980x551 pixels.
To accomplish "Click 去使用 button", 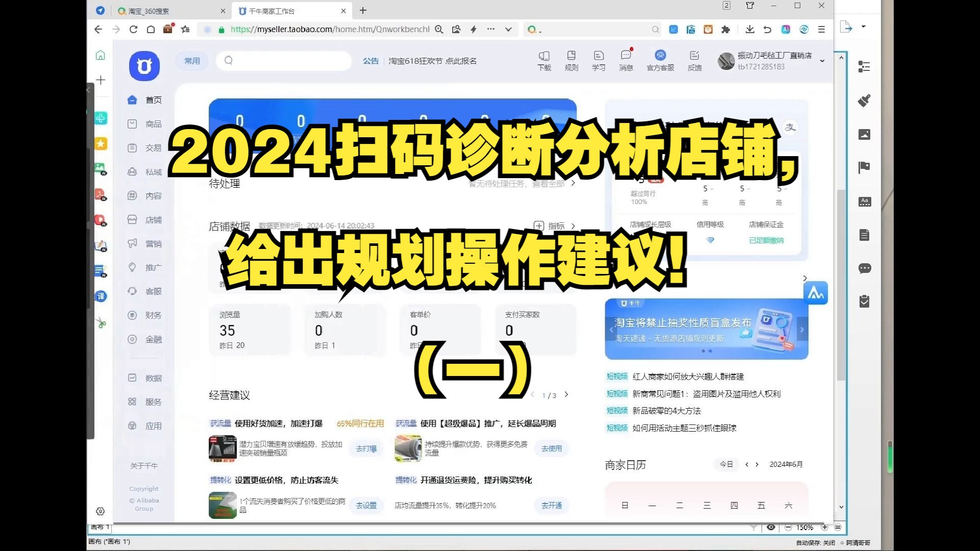I will tap(552, 448).
